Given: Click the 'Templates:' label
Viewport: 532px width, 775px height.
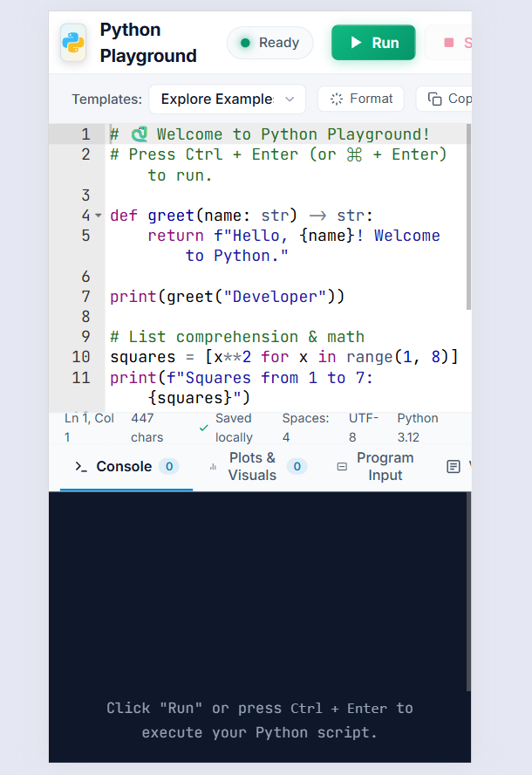Looking at the screenshot, I should tap(106, 99).
